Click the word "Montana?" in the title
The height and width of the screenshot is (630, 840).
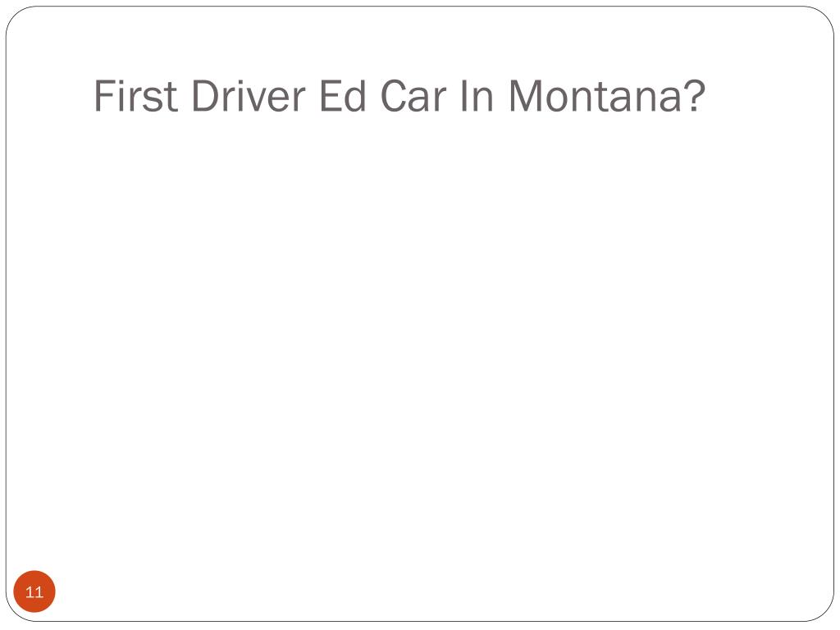(607, 97)
